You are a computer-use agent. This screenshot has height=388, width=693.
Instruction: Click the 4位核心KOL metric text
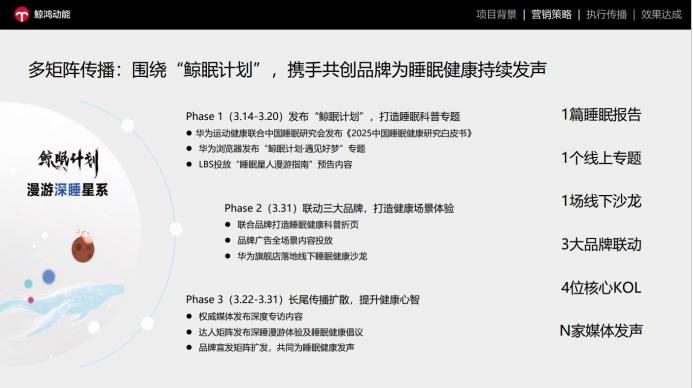(x=601, y=288)
